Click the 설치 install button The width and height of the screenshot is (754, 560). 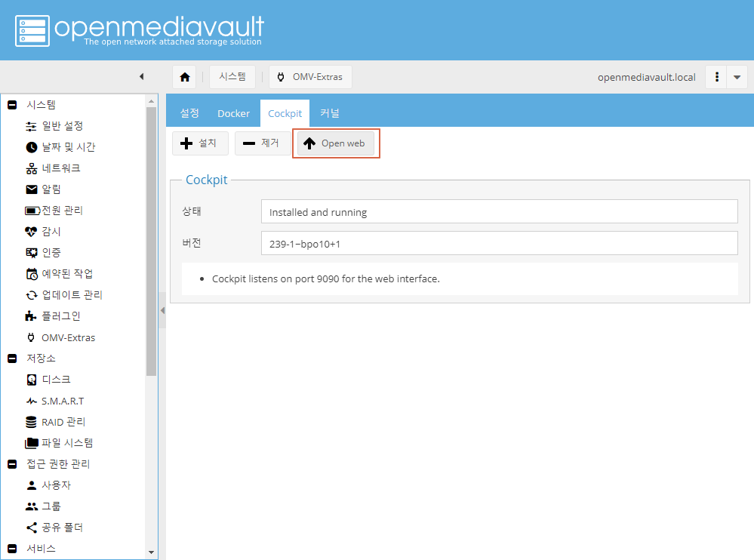(200, 143)
